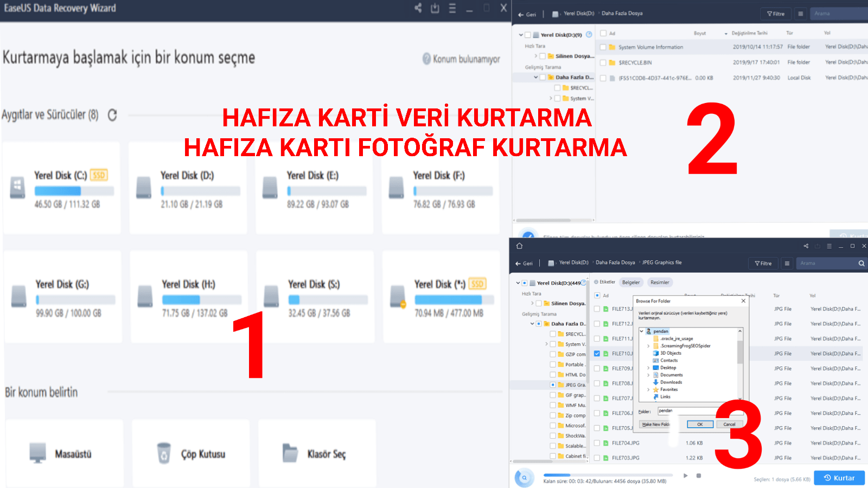868x488 pixels.
Task: Select the Yerel Disk (G:) drive card
Action: click(x=63, y=297)
